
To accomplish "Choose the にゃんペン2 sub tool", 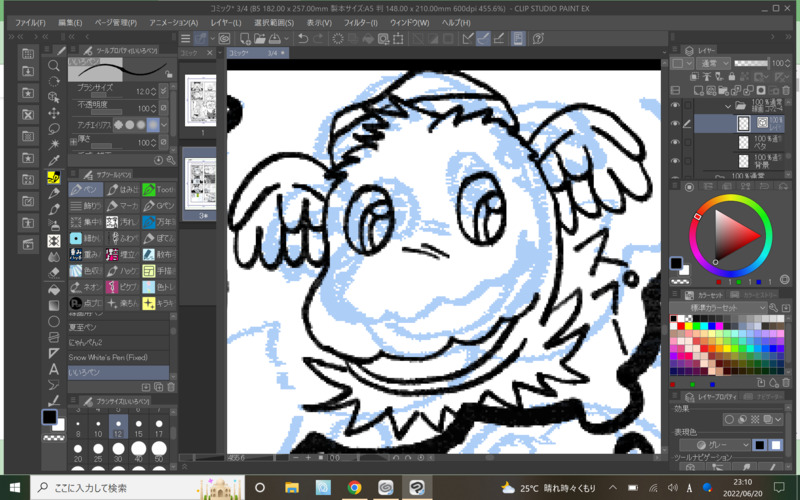I will click(118, 342).
